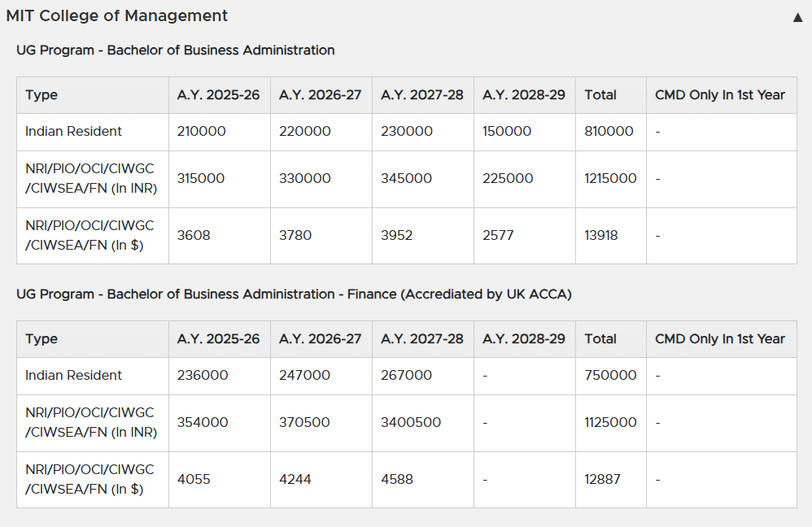Select the 3608 dollar fee cell

[194, 236]
